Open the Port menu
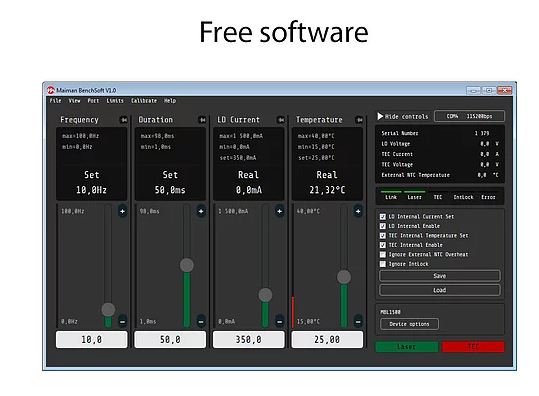The height and width of the screenshot is (396, 539). click(93, 101)
